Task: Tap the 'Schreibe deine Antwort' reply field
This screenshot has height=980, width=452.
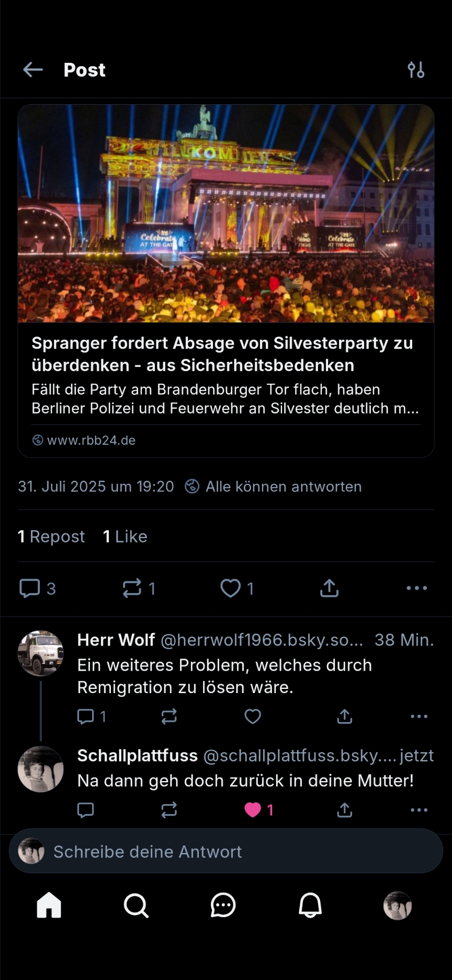Action: pos(226,851)
